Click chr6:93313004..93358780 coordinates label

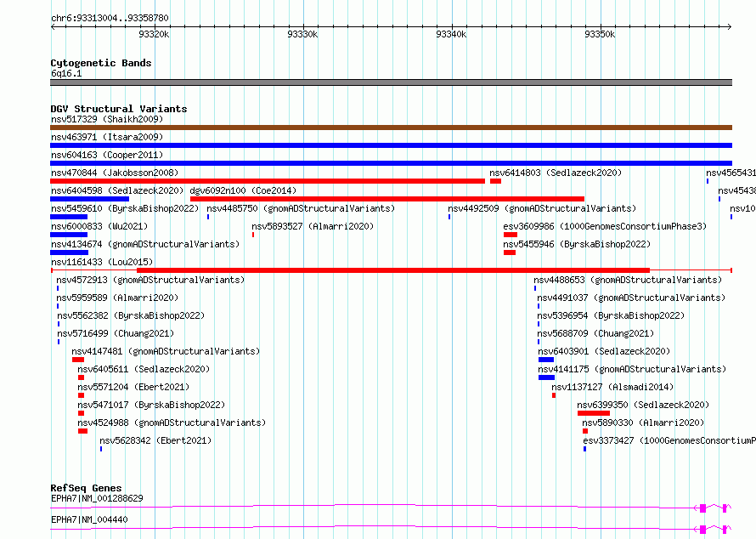110,18
